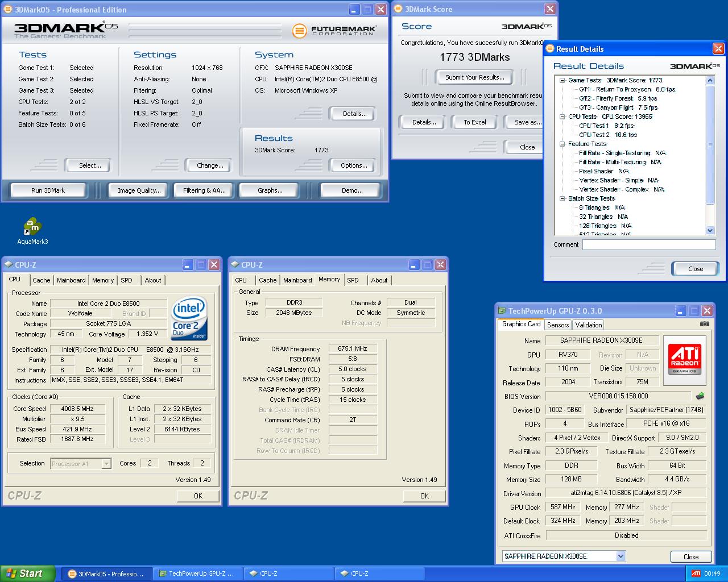Viewport: 728px width, 582px height.
Task: Select the GT1 - Return To Proxycon row
Action: click(627, 89)
